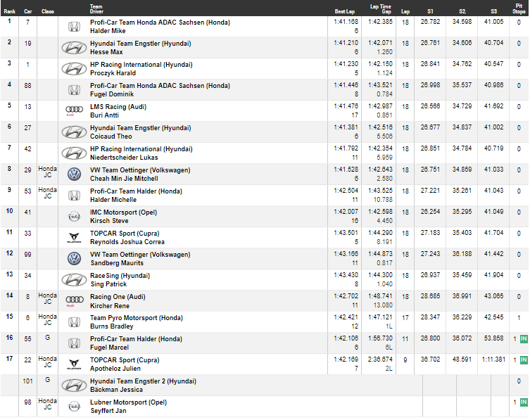Viewport: 530px width, 420px height.
Task: Click the Class column header
Action: pos(48,11)
